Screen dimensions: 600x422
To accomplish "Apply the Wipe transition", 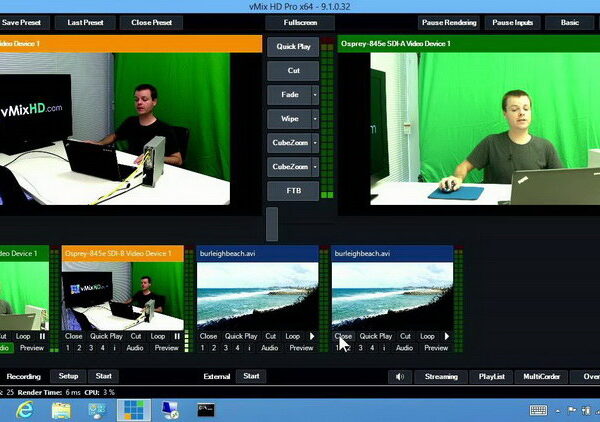I will pos(290,119).
